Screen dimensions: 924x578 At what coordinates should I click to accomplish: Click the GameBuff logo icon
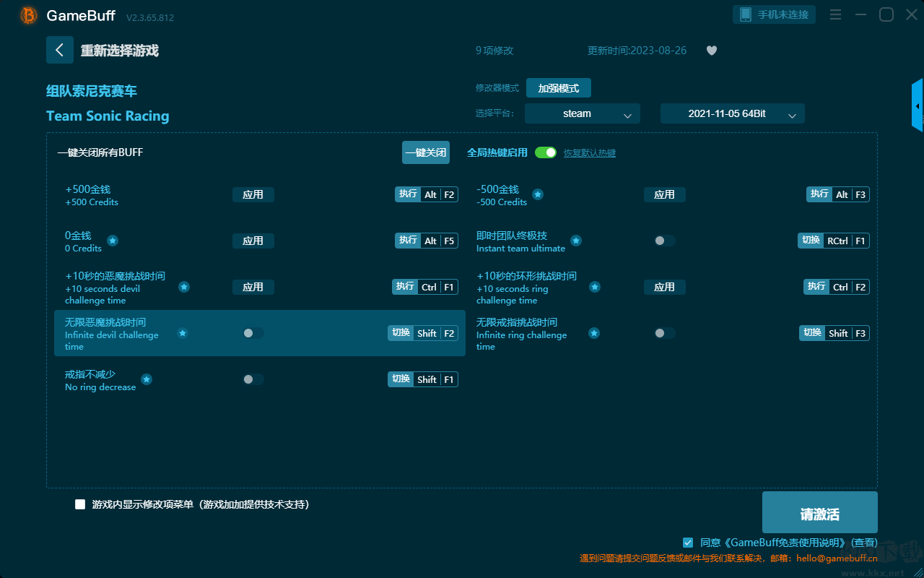point(29,15)
